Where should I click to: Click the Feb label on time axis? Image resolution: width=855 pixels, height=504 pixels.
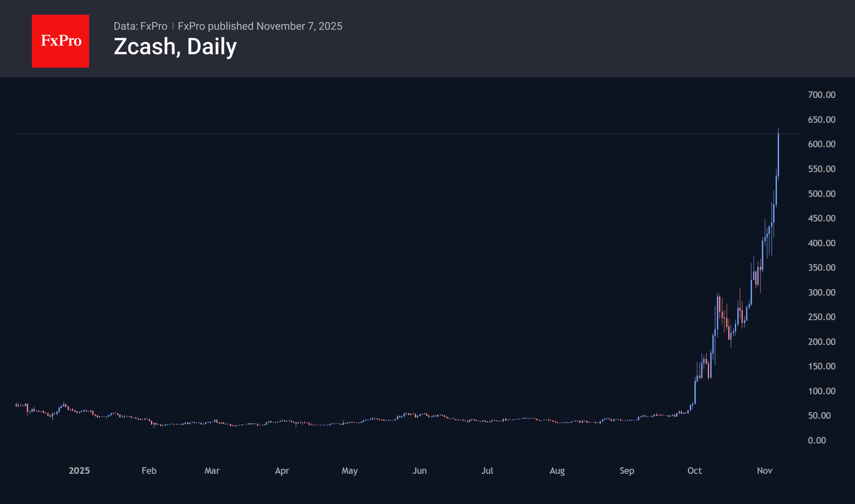(x=149, y=471)
